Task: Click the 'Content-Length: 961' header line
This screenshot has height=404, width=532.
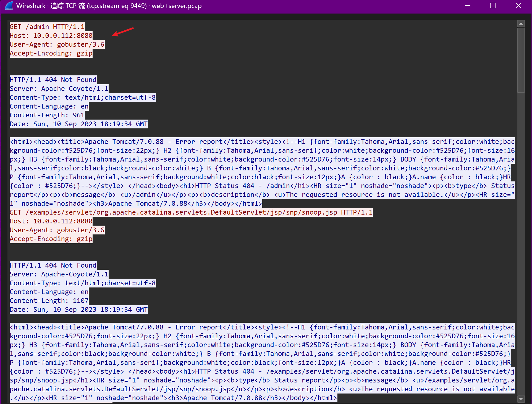Action: [47, 115]
